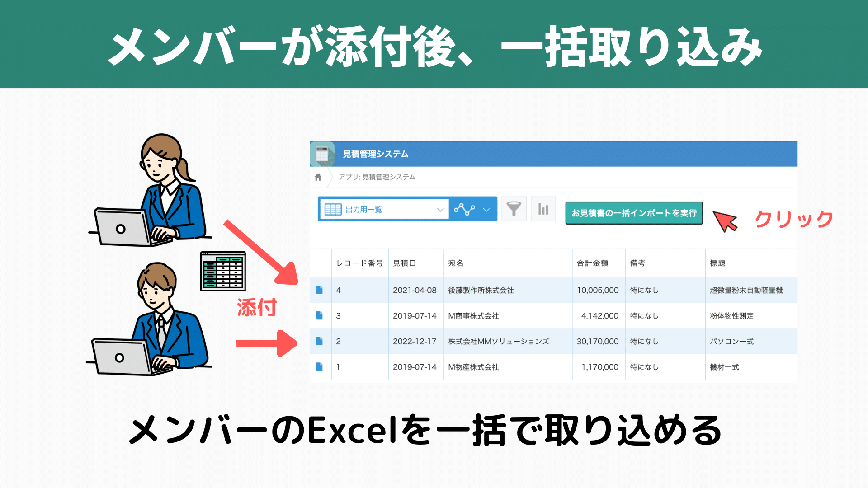The image size is (868, 488).
Task: Click the 見積管理システム app icon
Action: 323,153
